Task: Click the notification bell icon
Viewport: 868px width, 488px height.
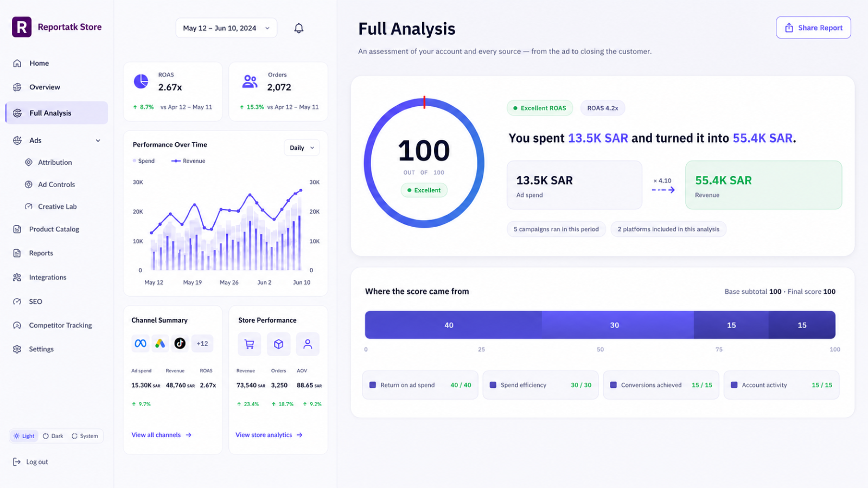Action: click(298, 28)
